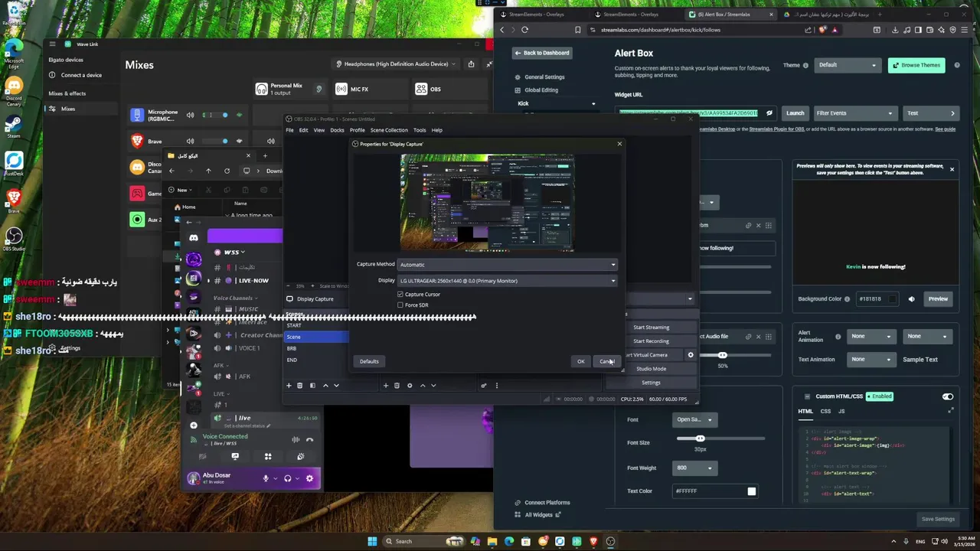Toggle the preview sound speaker icon
Screen dimensions: 980x551
tap(911, 299)
